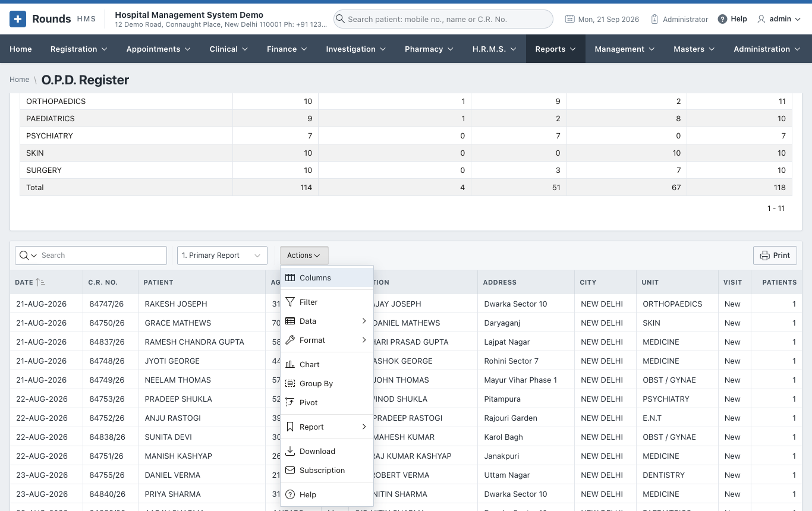Expand the Appointments nav menu
Viewport: 812px width, 511px height.
158,49
